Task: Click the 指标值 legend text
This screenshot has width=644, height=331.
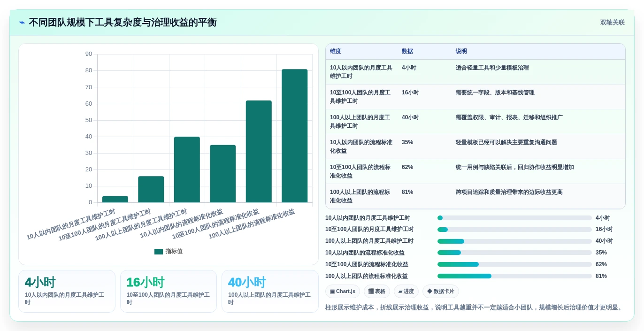Action: (174, 252)
